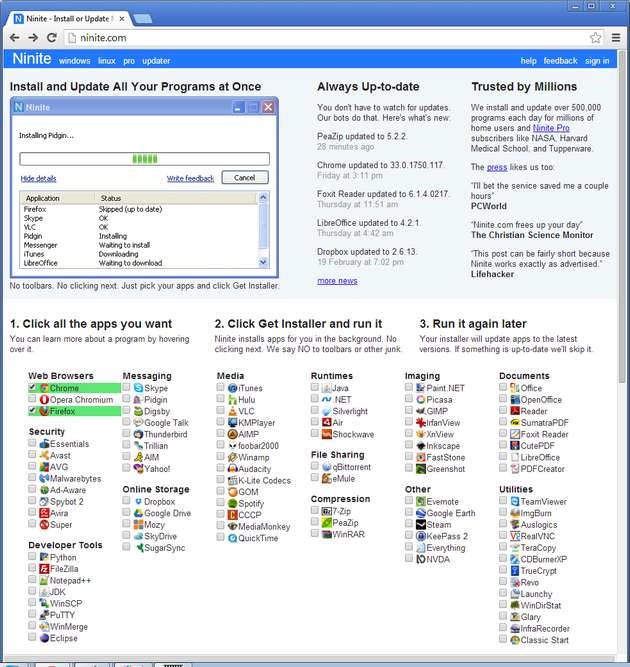Click the Hide details link in installer image

[x=38, y=179]
